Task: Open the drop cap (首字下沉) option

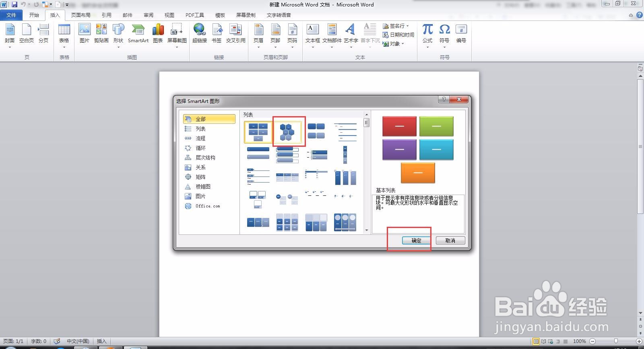Action: click(370, 35)
